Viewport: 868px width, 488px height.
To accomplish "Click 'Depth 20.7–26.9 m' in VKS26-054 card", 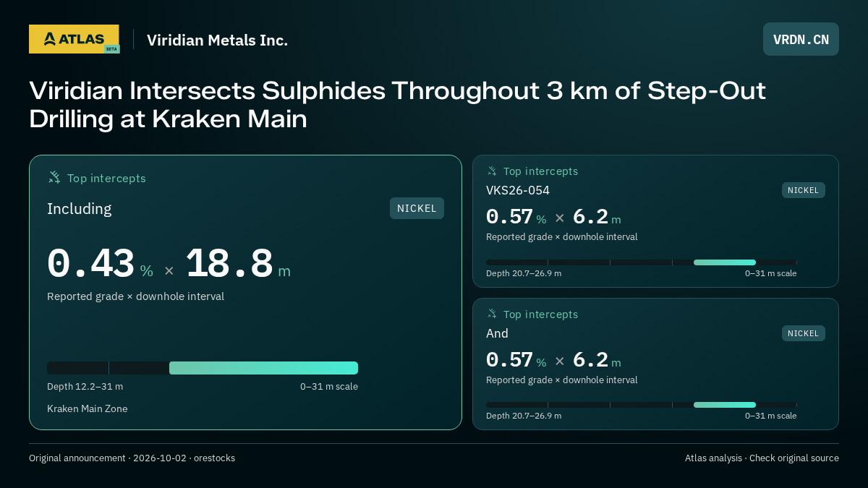I will click(524, 273).
